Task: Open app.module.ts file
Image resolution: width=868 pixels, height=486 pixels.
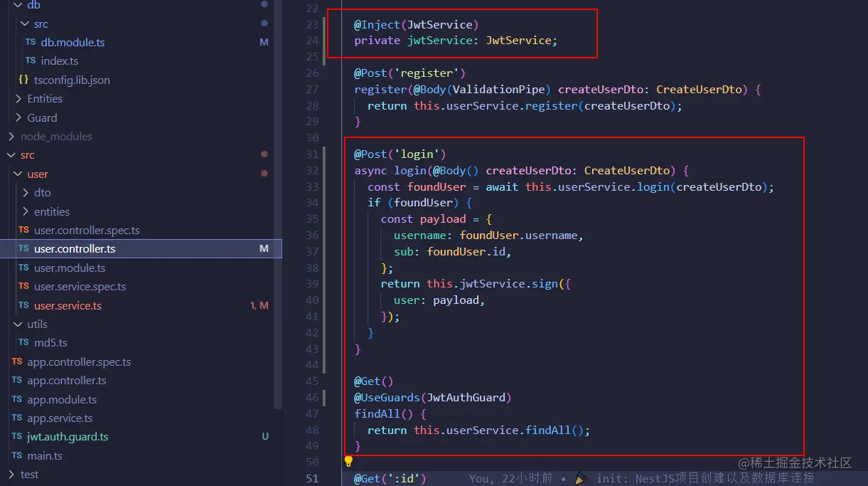Action: click(x=62, y=400)
